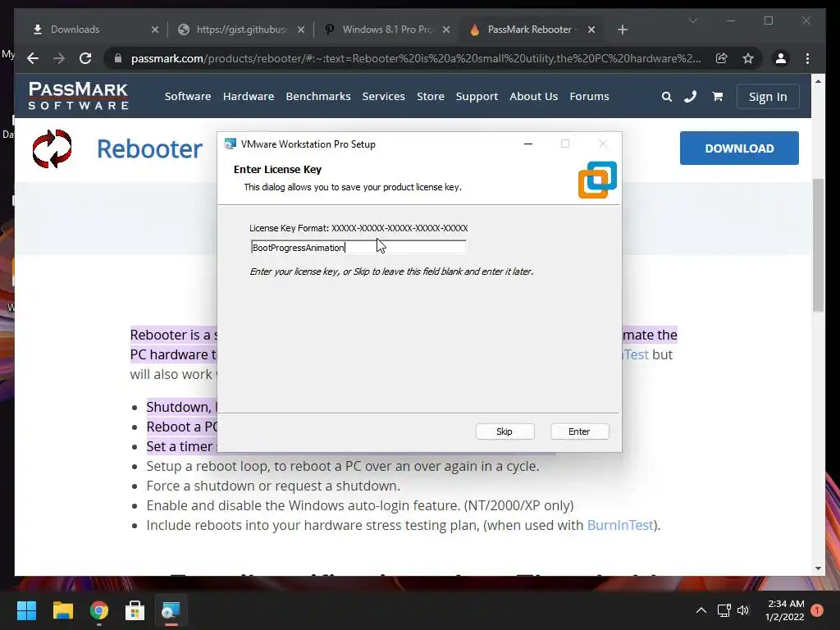Open the Store menu item

click(431, 97)
